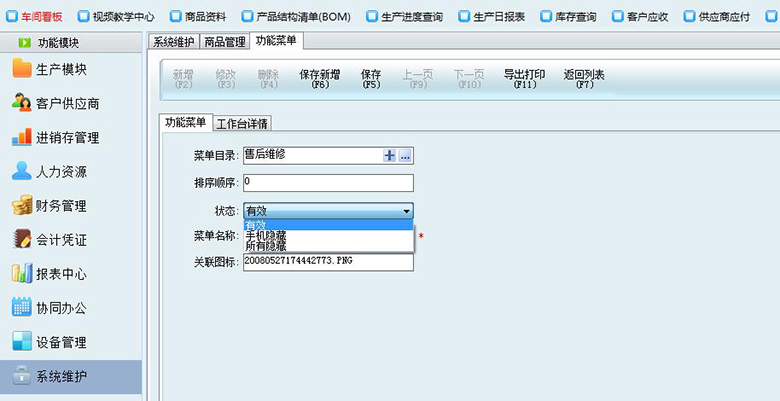This screenshot has height=401, width=780.
Task: Click 返回列表 (F7) button
Action: [x=584, y=79]
